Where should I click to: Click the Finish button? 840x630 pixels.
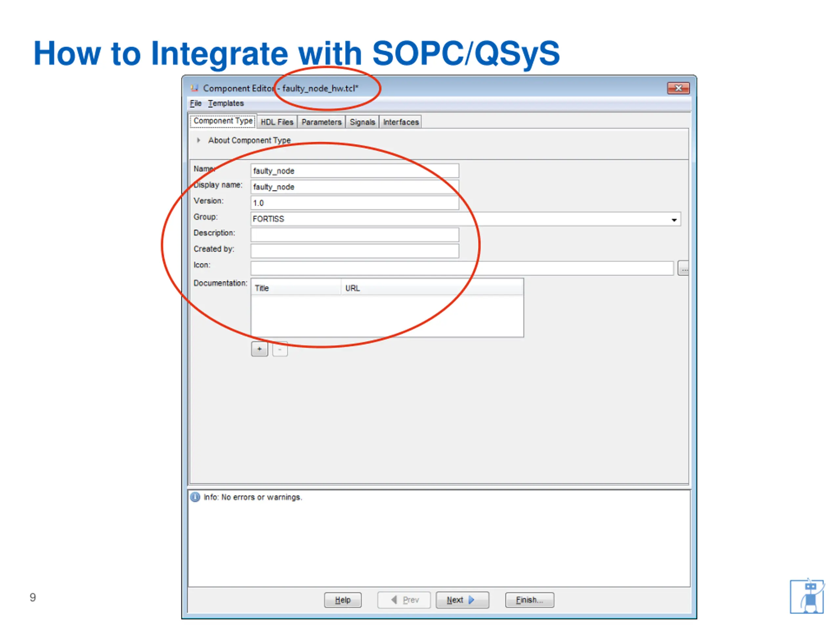pyautogui.click(x=529, y=600)
